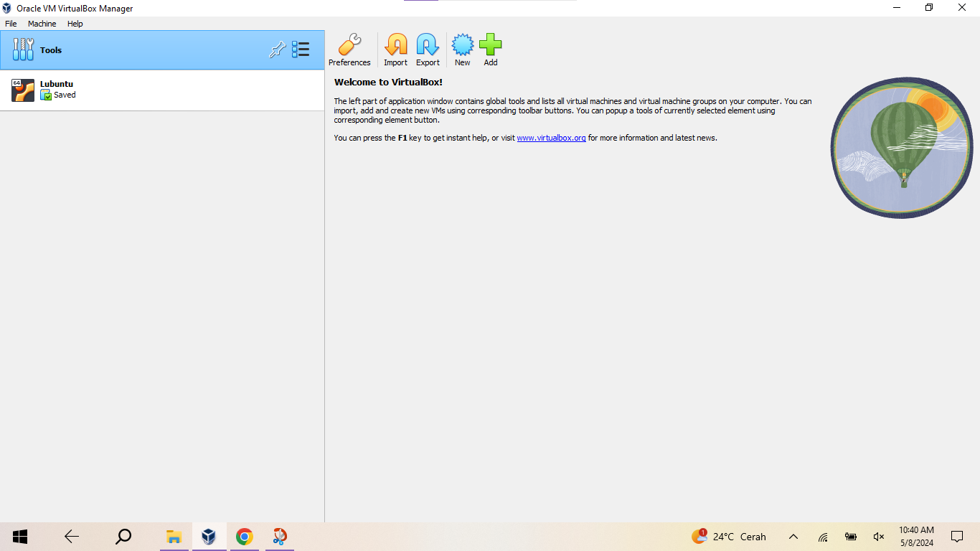Restore down the VirtualBox window
This screenshot has width=980, height=551.
tap(929, 8)
